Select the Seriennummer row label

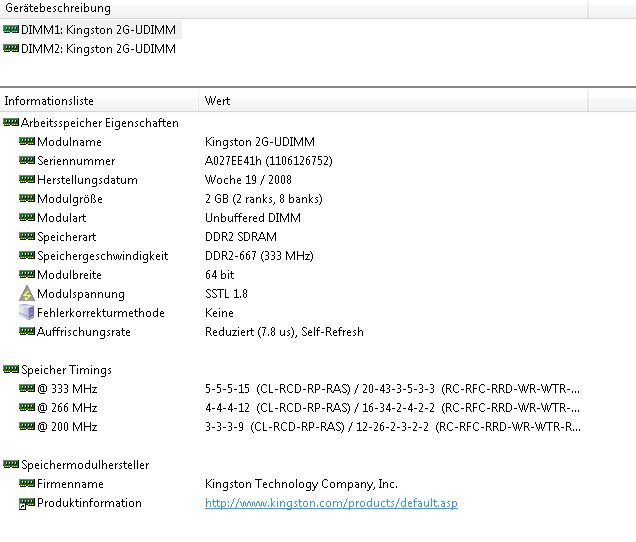coord(76,161)
